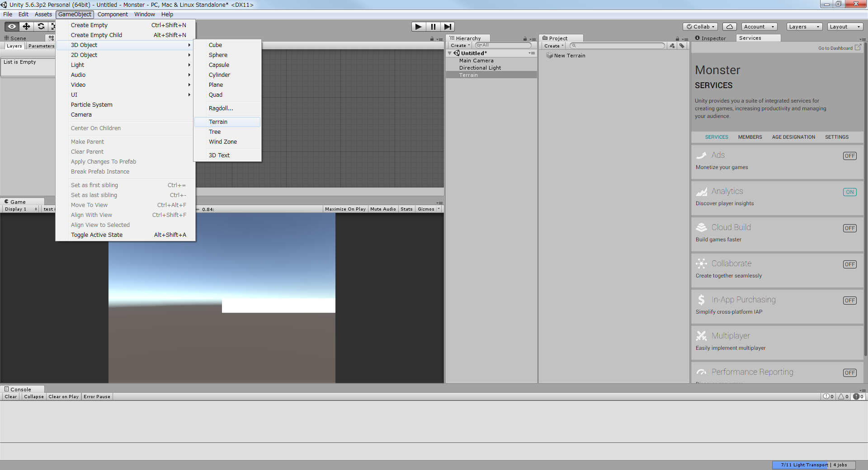Toggle the Ads OFF switch
The height and width of the screenshot is (470, 868).
point(849,156)
